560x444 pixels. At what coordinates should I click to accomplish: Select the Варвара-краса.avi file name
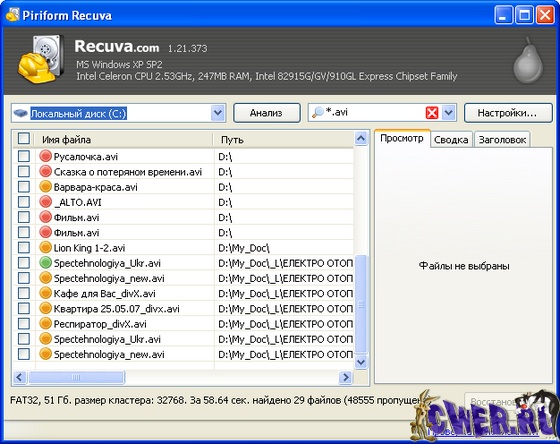pos(95,187)
